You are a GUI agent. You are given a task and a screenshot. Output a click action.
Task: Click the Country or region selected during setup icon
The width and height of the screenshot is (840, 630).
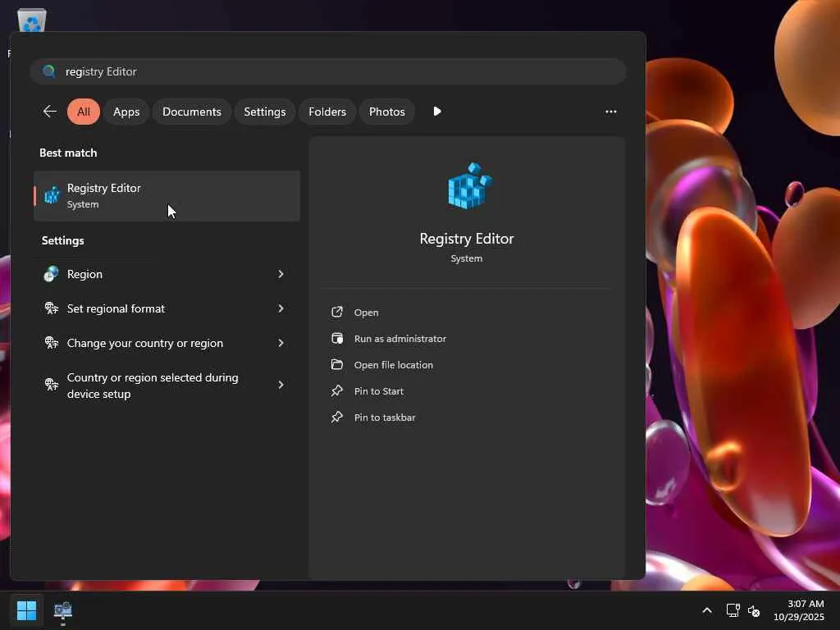tap(52, 385)
